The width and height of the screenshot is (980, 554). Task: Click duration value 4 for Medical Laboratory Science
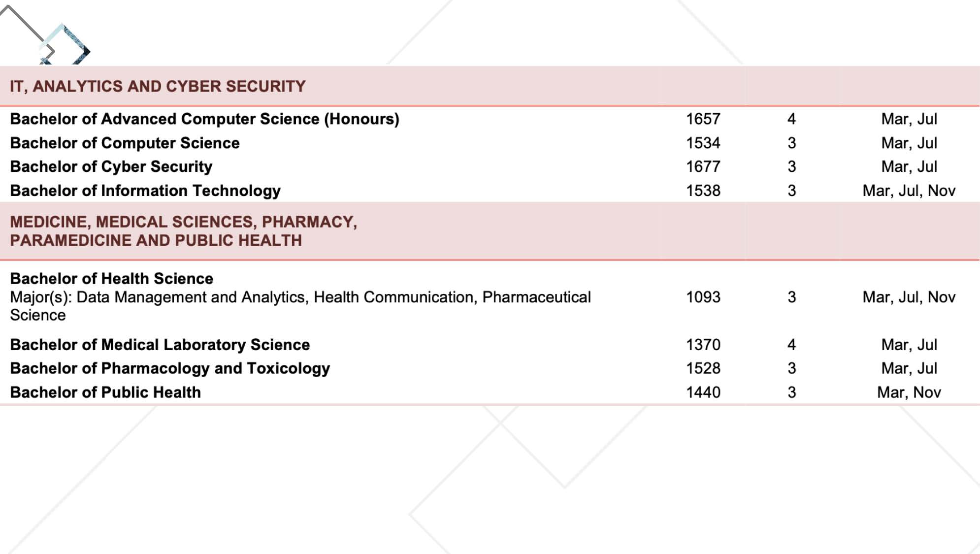(x=791, y=345)
